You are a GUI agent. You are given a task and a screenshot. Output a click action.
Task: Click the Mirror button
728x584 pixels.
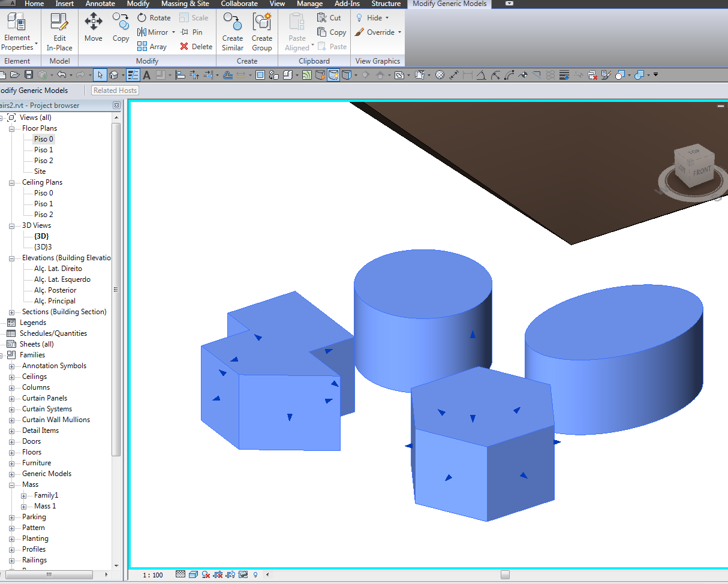[x=153, y=32]
